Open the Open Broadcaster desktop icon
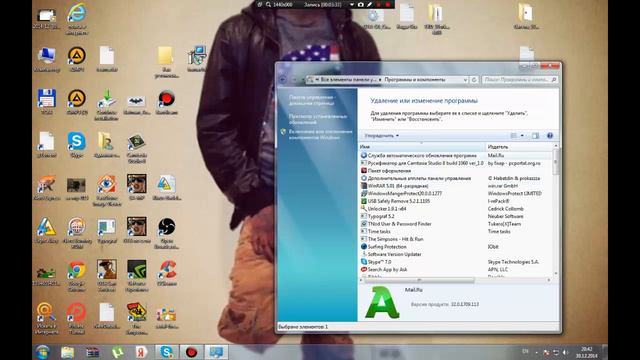 point(166,233)
